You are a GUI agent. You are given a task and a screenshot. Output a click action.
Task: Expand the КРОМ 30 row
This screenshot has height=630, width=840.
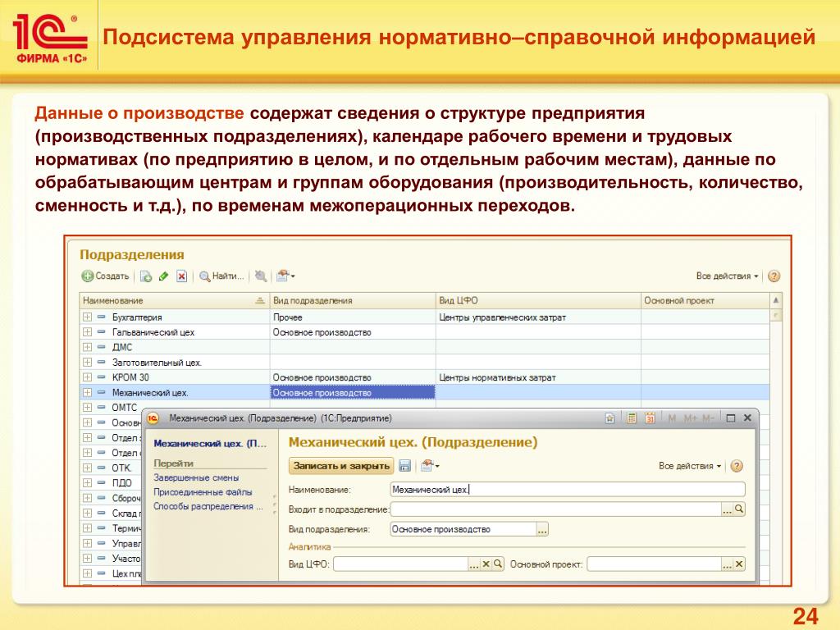click(x=87, y=377)
